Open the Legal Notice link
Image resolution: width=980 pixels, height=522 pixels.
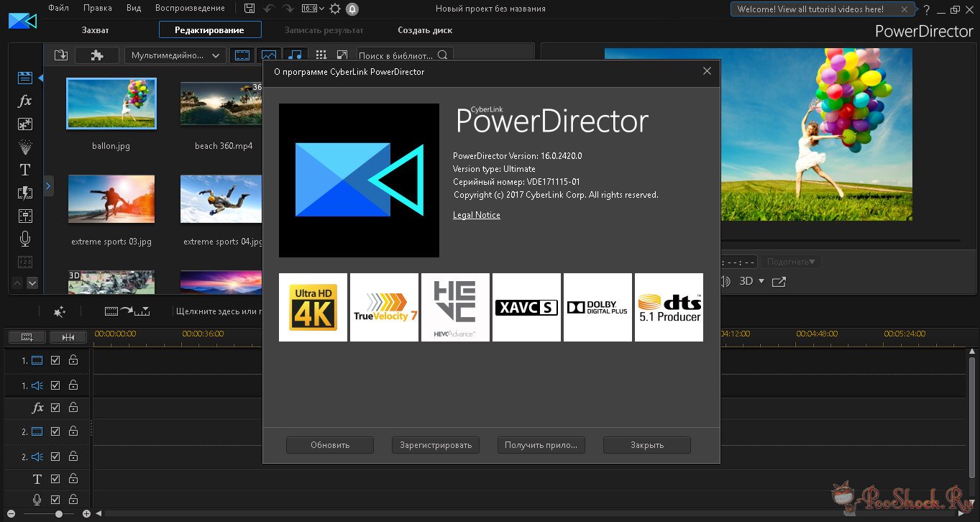point(477,215)
